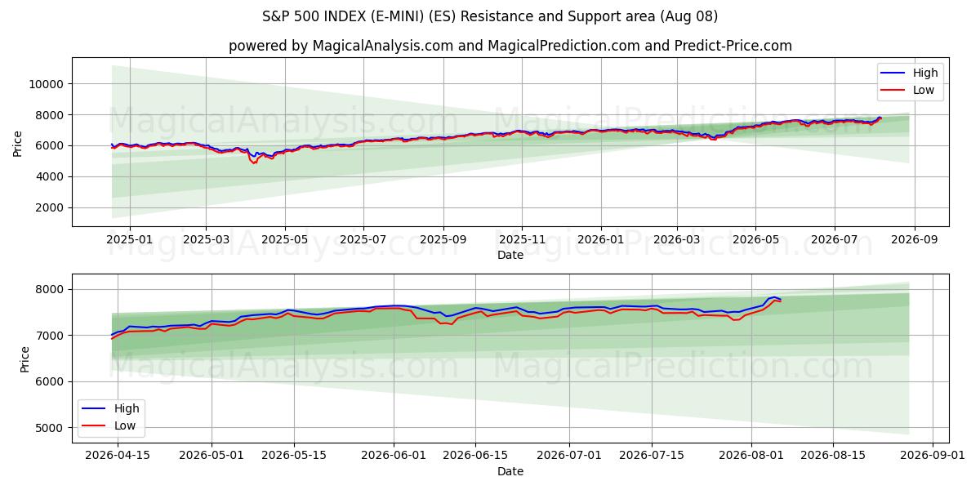Click the 2026-06-15 date label on the bottom chart

pos(474,456)
